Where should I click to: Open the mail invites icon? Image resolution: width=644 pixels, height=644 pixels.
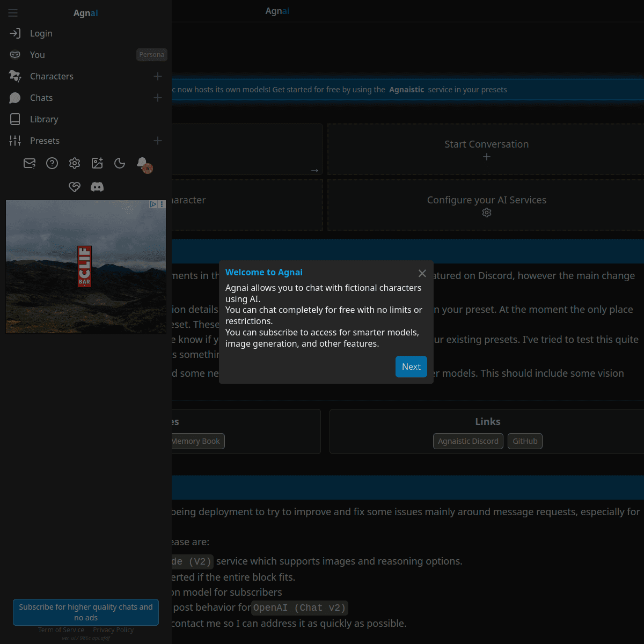[x=30, y=163]
